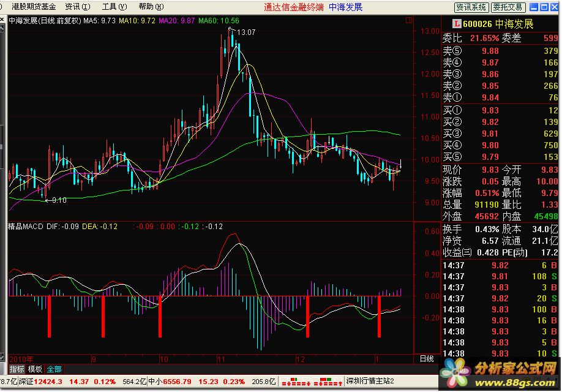
Task: Click the 精品MACD indicator name
Action: click(26, 227)
